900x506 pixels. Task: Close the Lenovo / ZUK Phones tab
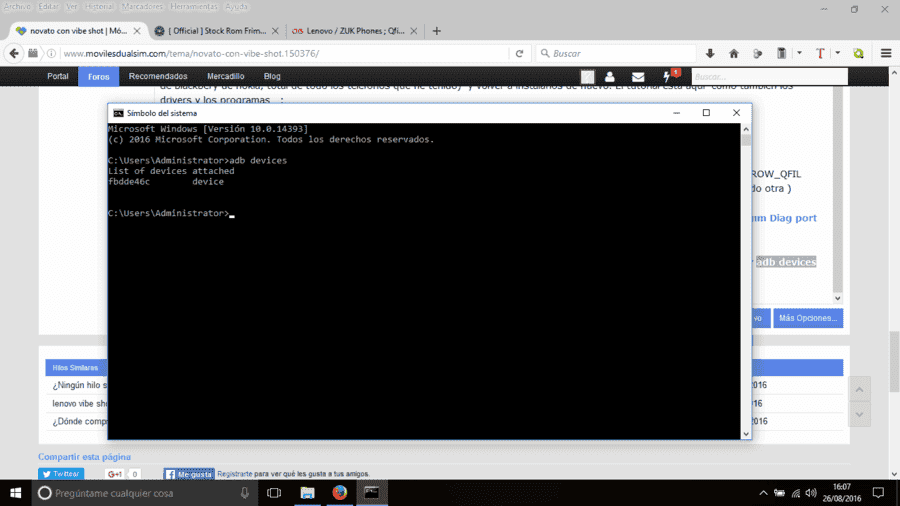413,31
